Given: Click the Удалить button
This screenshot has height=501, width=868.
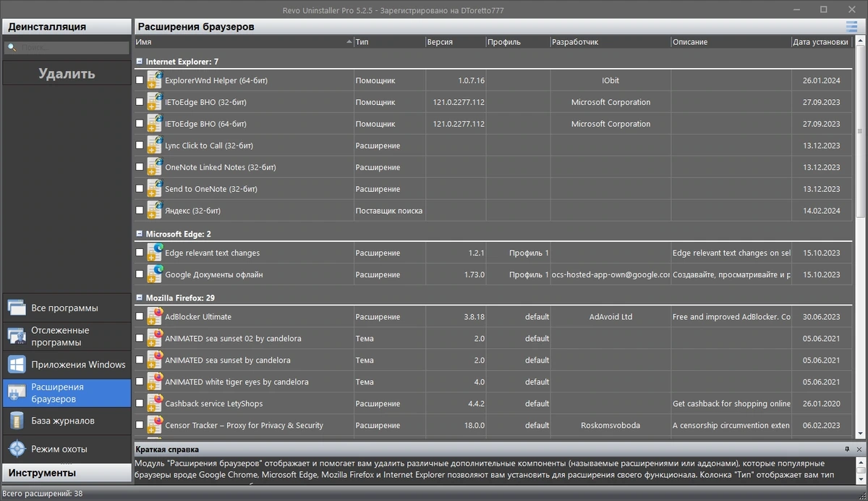Looking at the screenshot, I should pos(67,74).
